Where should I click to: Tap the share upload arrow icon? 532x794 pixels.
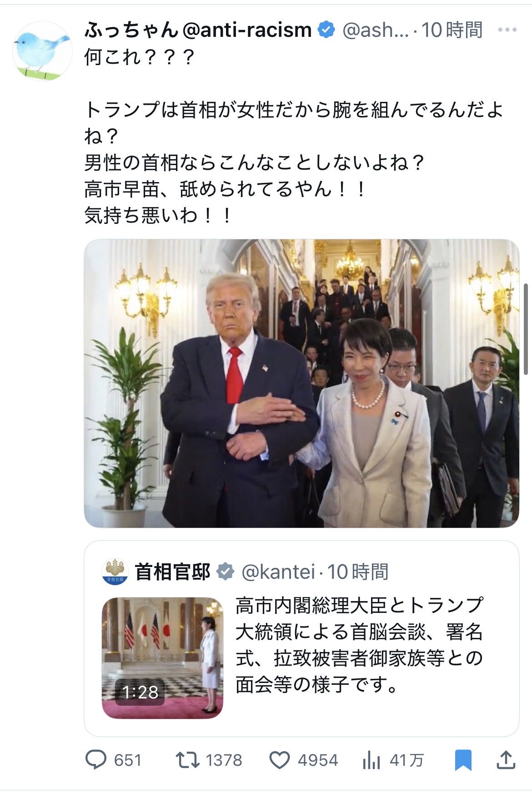[506, 759]
